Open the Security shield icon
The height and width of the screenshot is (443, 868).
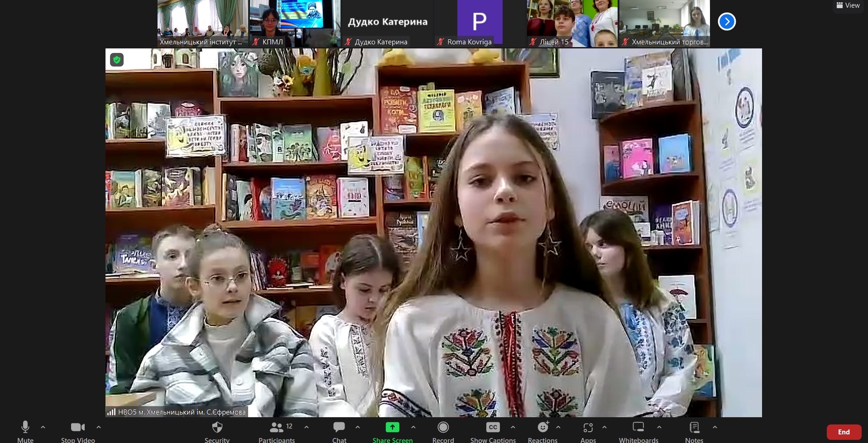pos(217,428)
